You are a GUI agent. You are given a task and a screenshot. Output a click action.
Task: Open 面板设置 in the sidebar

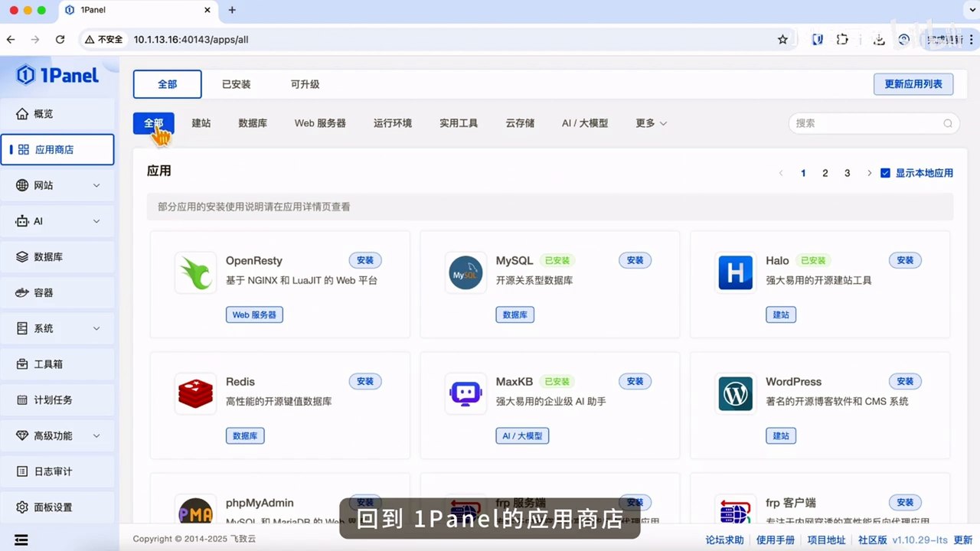(57, 507)
